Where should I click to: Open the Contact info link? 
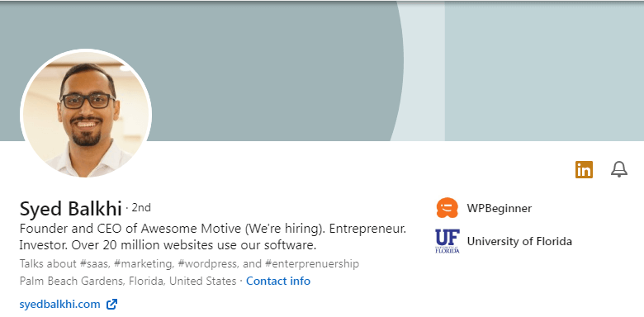(278, 282)
